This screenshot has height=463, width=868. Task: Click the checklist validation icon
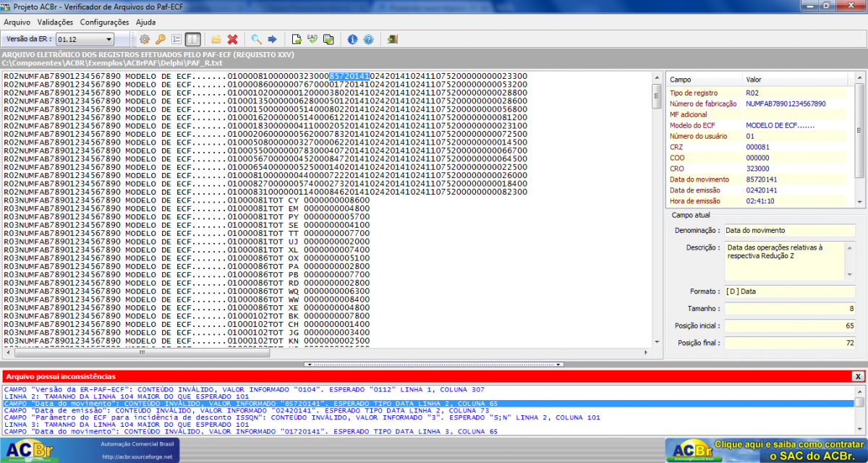pos(328,39)
